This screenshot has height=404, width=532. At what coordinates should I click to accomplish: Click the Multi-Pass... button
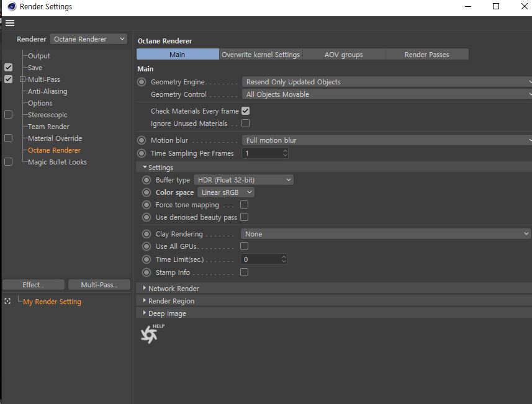99,285
